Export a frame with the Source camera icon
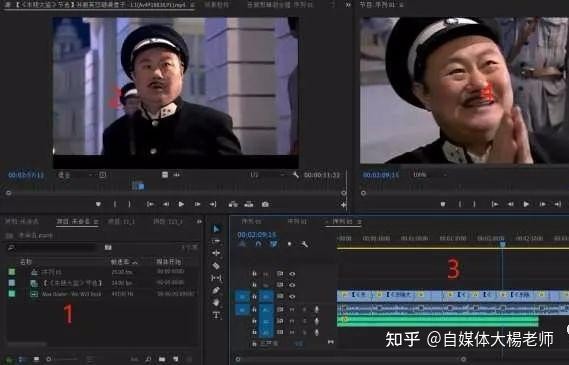Screen dimensions: 569x365 point(265,204)
